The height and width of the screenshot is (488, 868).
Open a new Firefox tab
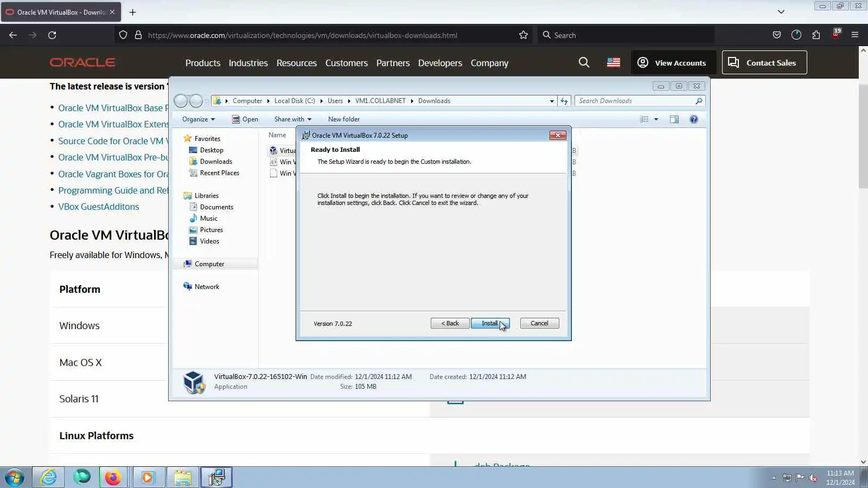point(132,12)
